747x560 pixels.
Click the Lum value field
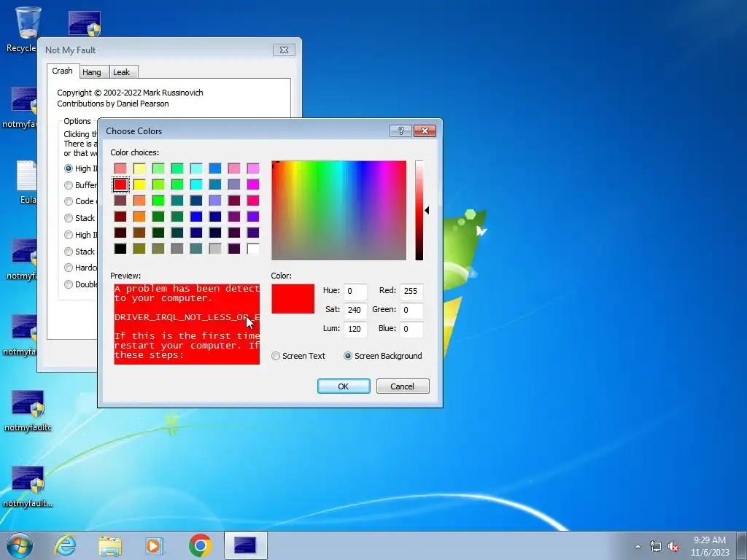355,329
